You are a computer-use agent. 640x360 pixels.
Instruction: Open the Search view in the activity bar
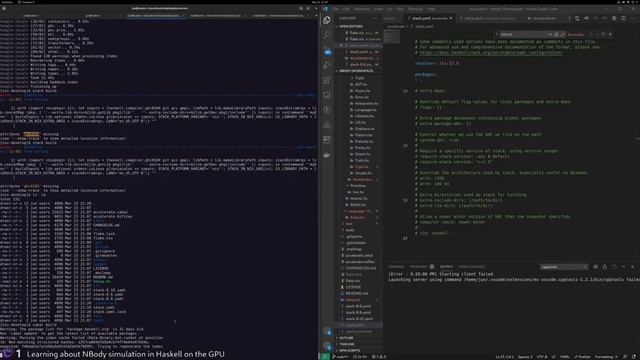(x=327, y=35)
